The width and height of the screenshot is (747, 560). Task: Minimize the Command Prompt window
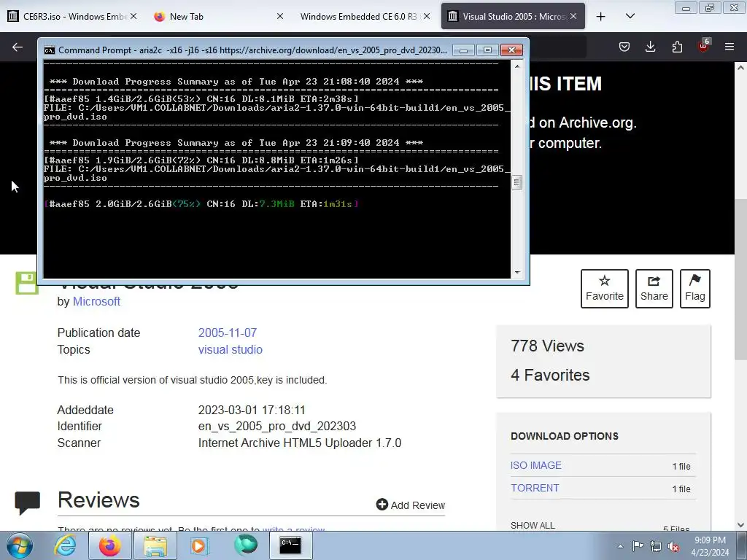463,50
